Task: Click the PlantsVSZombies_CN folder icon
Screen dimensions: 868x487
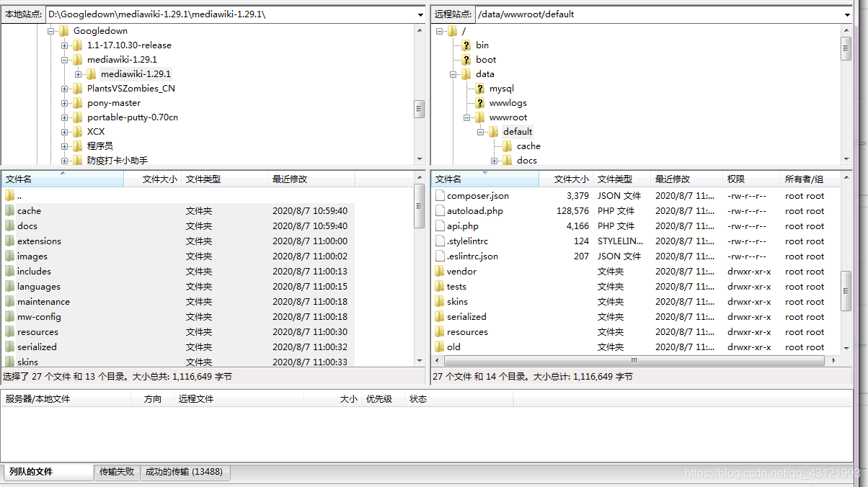Action: (x=77, y=89)
